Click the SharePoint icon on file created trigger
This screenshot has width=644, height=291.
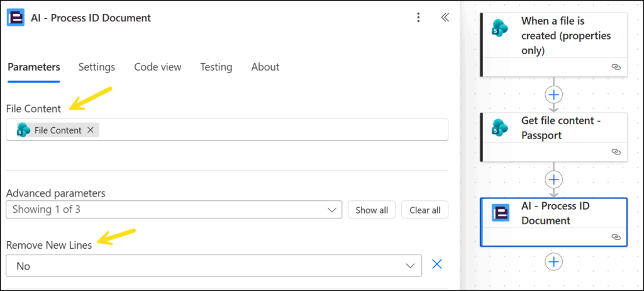[x=501, y=28]
